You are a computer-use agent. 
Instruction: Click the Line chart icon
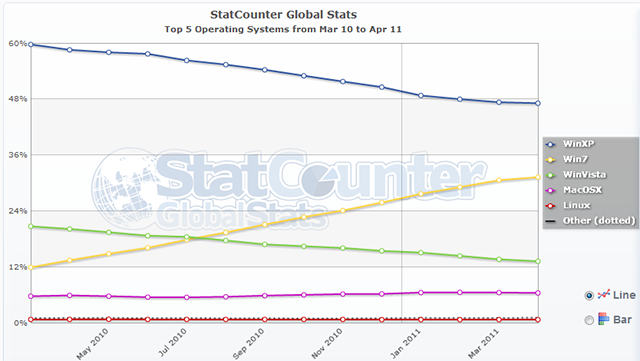pyautogui.click(x=604, y=294)
